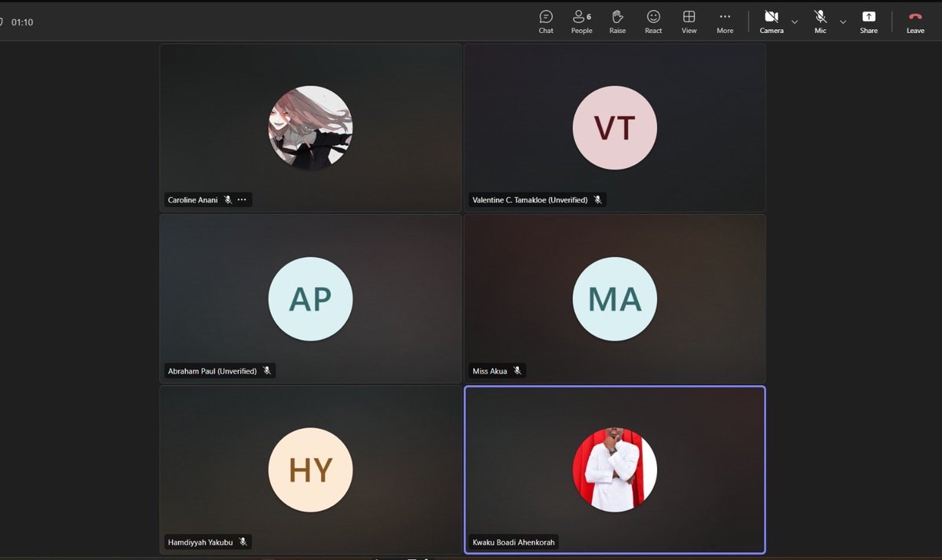Image resolution: width=942 pixels, height=560 pixels.
Task: Leave the meeting
Action: click(915, 22)
